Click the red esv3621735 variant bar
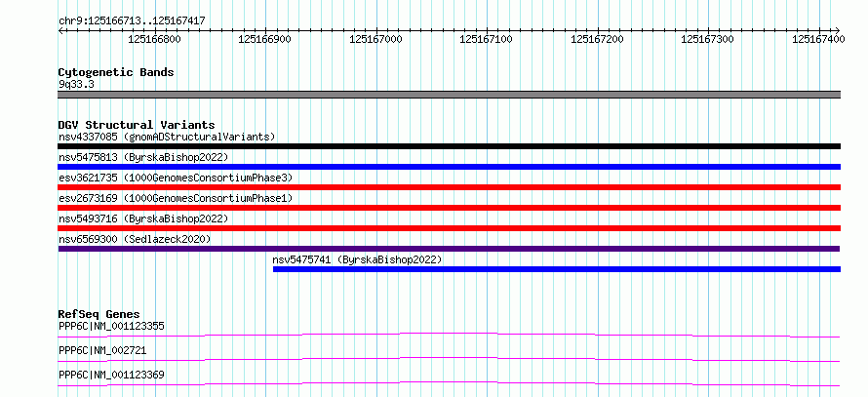This screenshot has height=397, width=868. point(450,187)
